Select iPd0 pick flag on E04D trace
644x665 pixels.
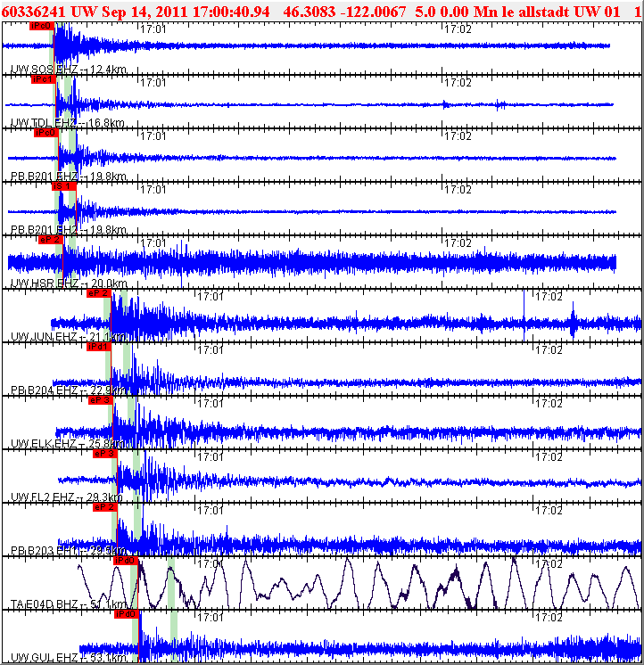pos(126,561)
